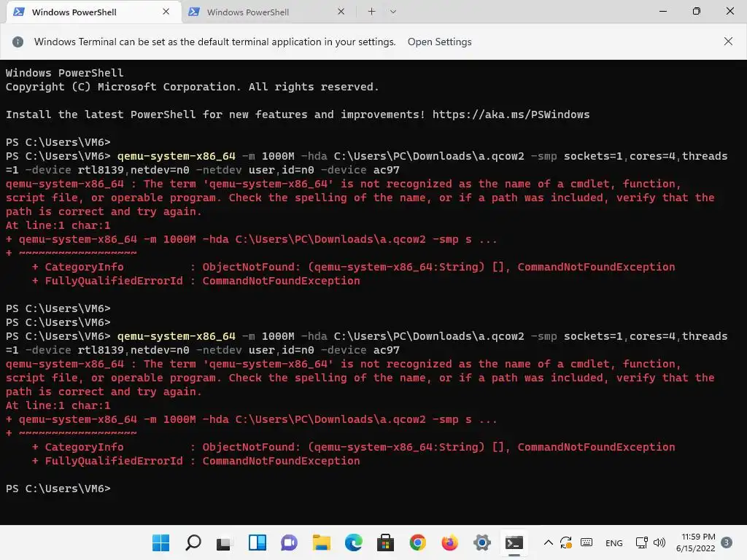Click the last PS C:\Users\VM6> prompt
The width and height of the screenshot is (747, 560).
click(x=58, y=489)
